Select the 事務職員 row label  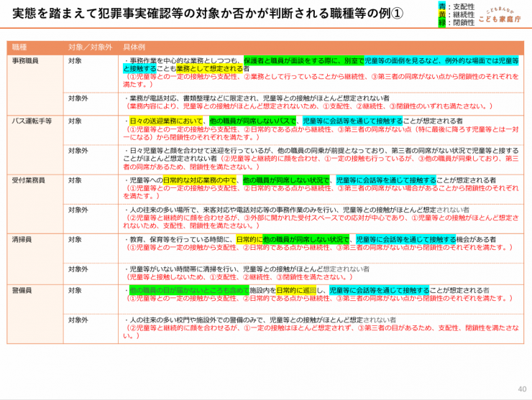click(25, 61)
